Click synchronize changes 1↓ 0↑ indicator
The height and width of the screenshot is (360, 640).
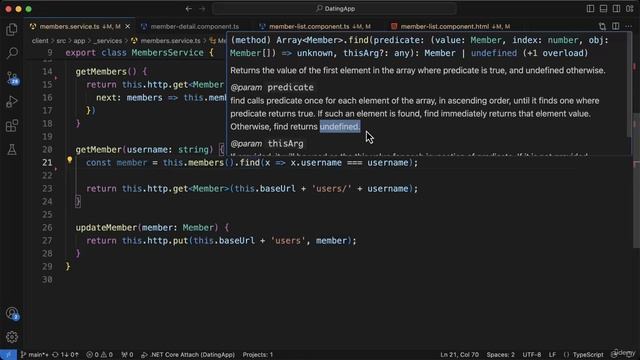tap(65, 355)
